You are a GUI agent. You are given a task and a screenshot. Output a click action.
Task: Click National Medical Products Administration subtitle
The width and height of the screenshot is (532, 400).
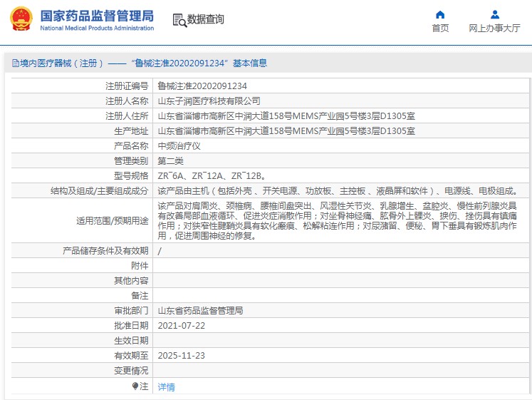coord(97,29)
